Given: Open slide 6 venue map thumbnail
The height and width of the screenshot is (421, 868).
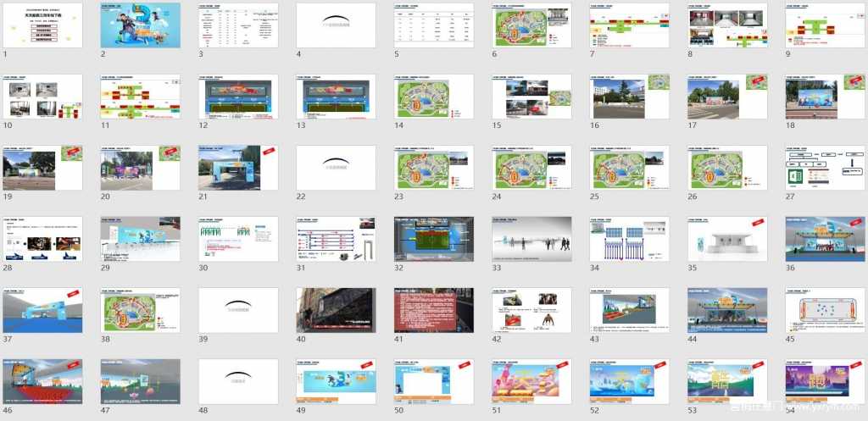Looking at the screenshot, I should [x=531, y=25].
